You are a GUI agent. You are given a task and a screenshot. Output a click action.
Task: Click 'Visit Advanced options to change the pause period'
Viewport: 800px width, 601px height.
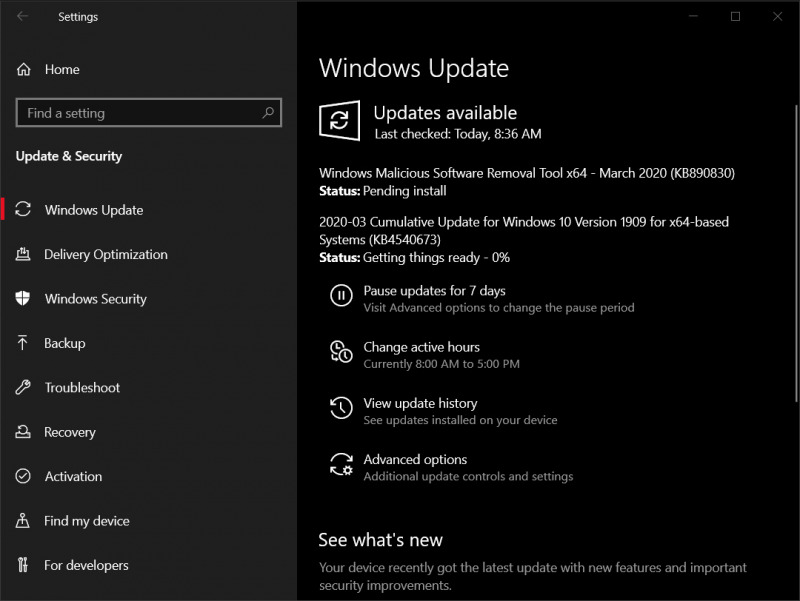coord(499,308)
